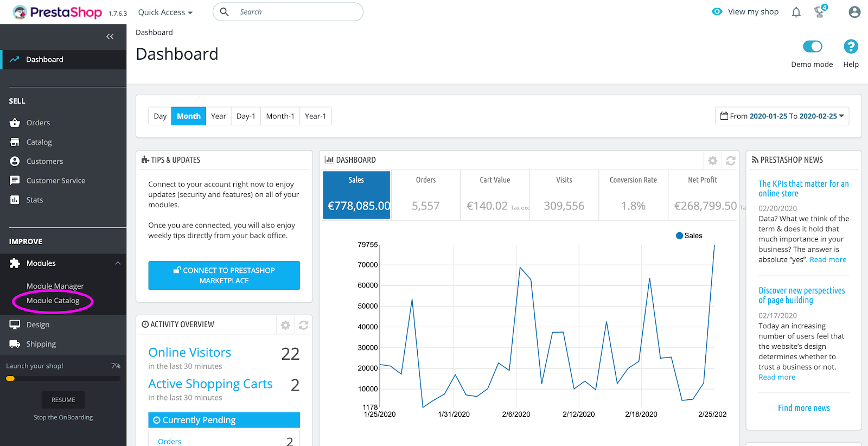The width and height of the screenshot is (868, 446).
Task: Open the date range picker dropdown
Action: (782, 116)
